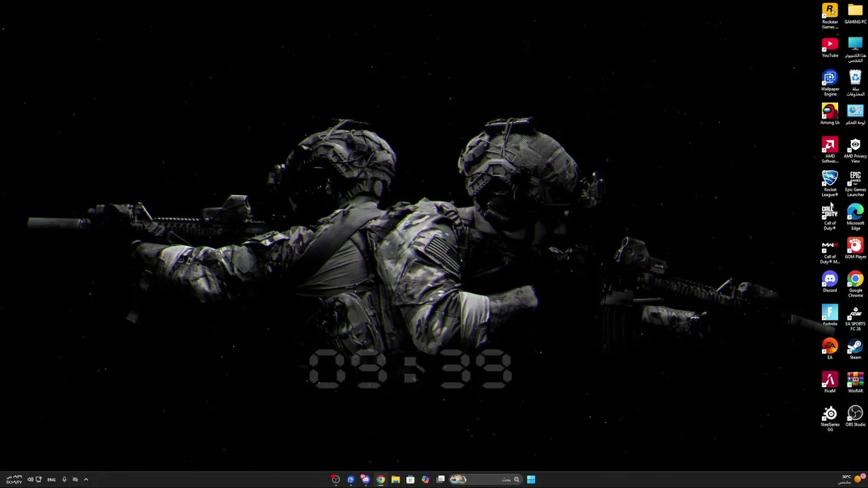This screenshot has width=868, height=488.
Task: Select the Rocket League desktop shortcut
Action: 830,184
